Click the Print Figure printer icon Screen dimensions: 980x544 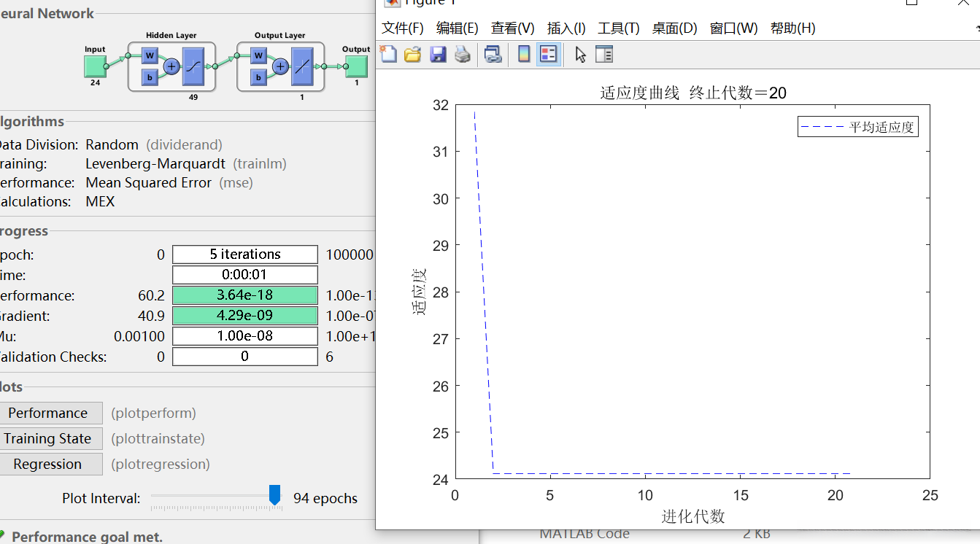463,54
